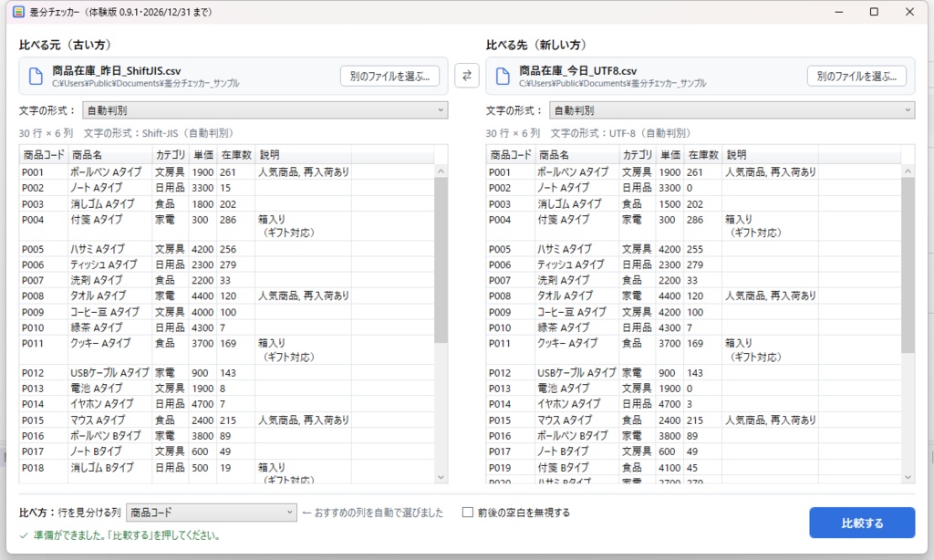
Task: Click left table 商品名 column header
Action: (x=110, y=155)
